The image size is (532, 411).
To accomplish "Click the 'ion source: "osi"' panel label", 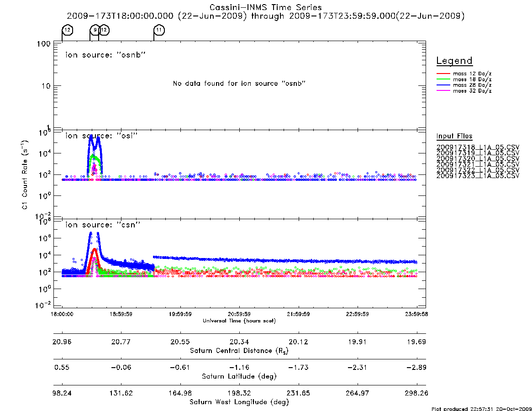I will pyautogui.click(x=101, y=136).
